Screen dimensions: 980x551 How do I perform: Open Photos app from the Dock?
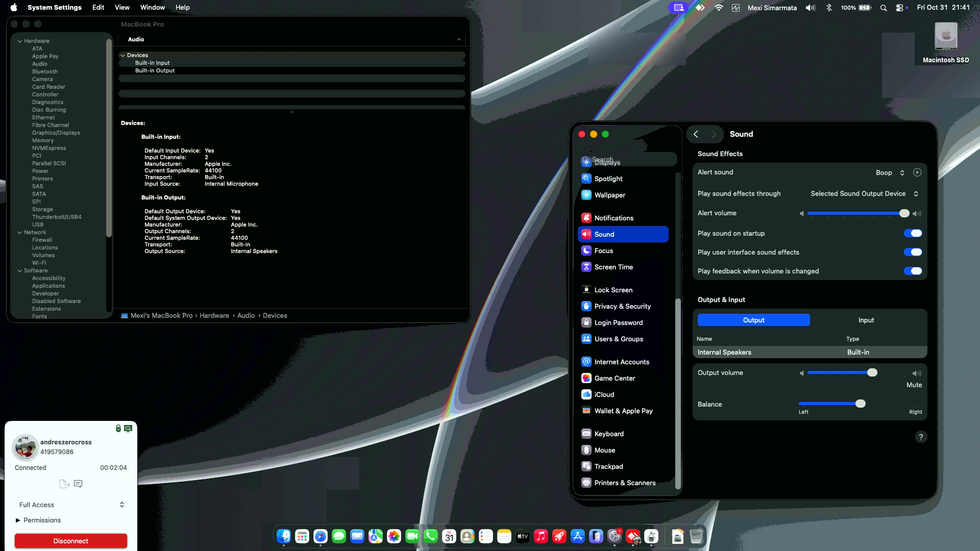(x=394, y=536)
